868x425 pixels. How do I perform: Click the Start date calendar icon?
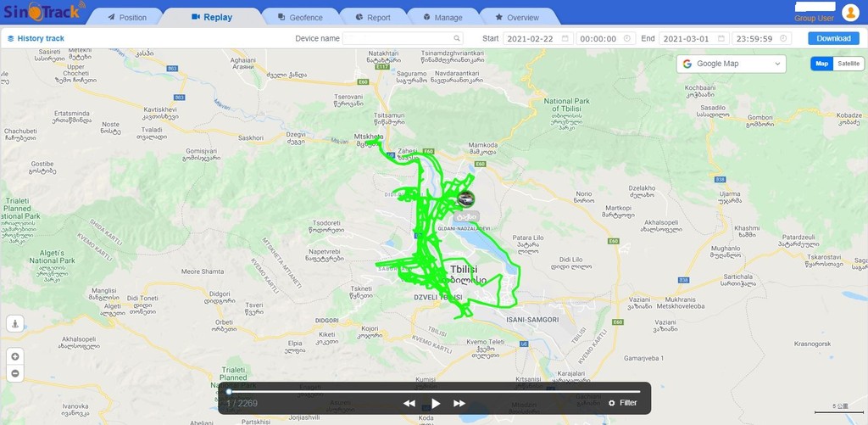(x=565, y=38)
